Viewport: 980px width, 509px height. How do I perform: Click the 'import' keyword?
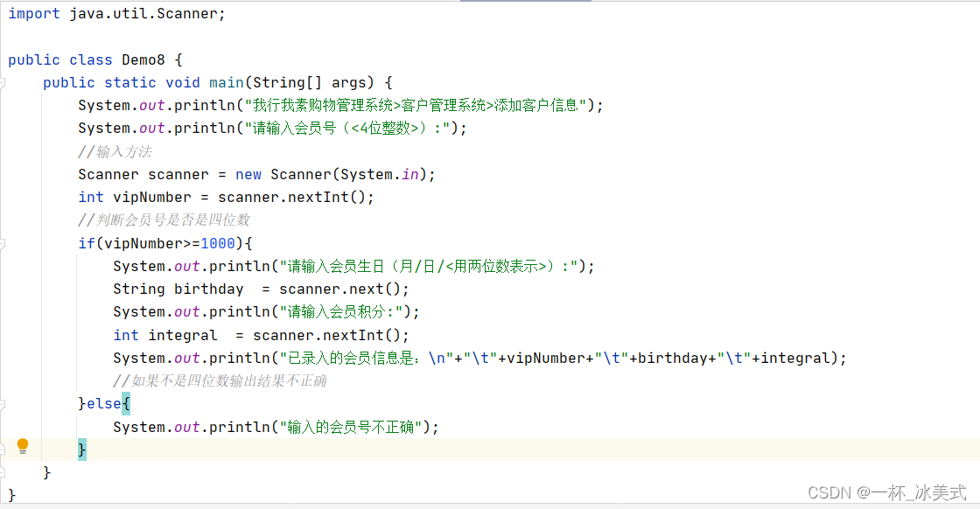pos(34,14)
